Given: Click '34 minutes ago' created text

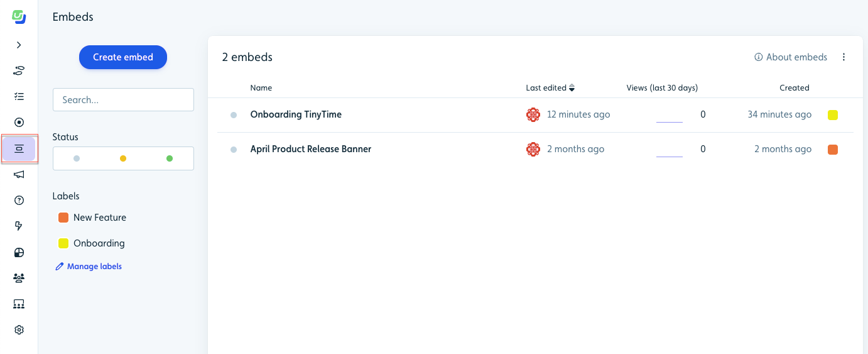Looking at the screenshot, I should coord(779,114).
